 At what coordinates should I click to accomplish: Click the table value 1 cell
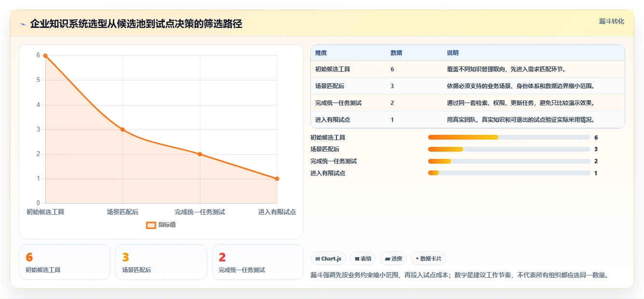click(x=392, y=120)
